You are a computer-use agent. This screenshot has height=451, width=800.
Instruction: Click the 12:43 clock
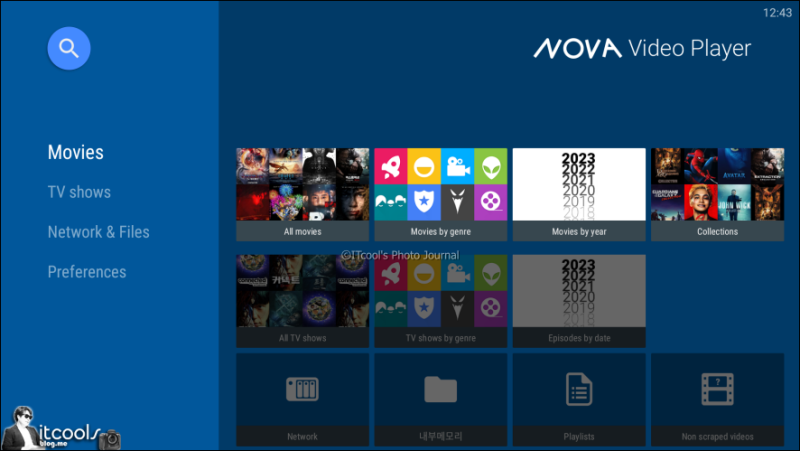point(777,13)
